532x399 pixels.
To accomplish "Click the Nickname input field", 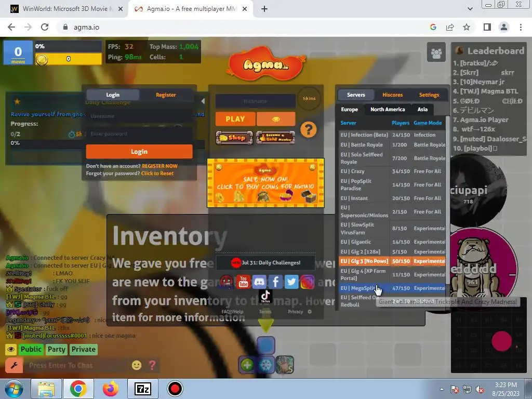I will [256, 101].
